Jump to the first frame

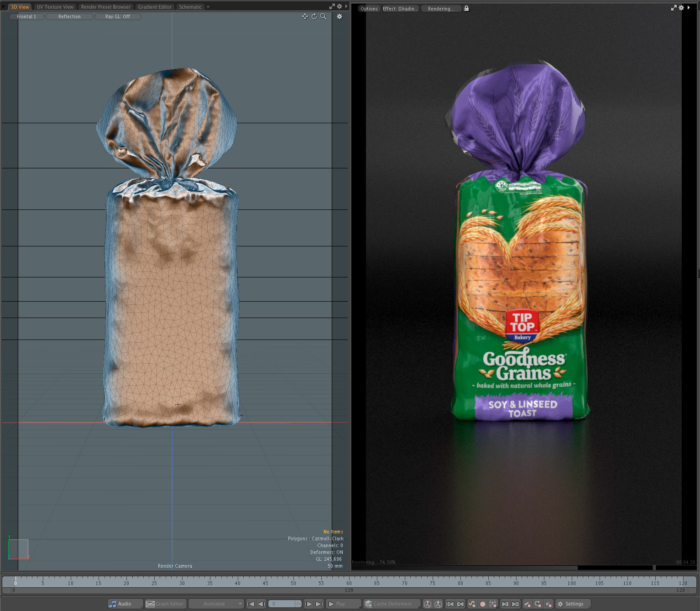(251, 604)
